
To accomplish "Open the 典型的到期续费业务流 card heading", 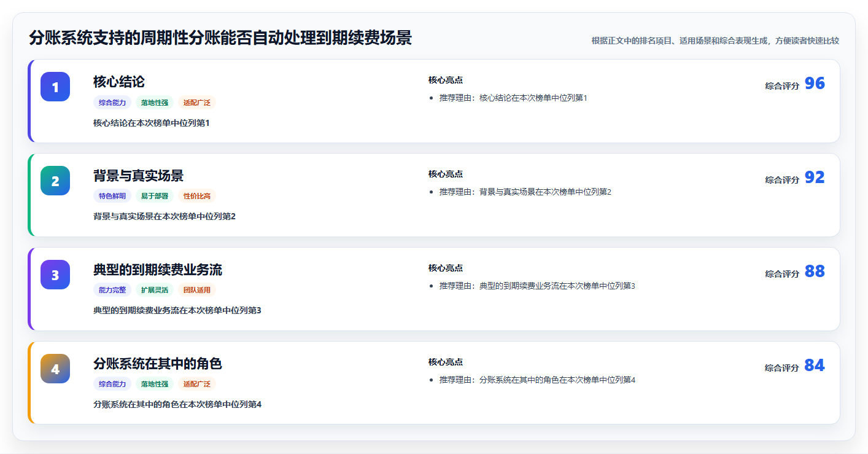I will [x=158, y=270].
